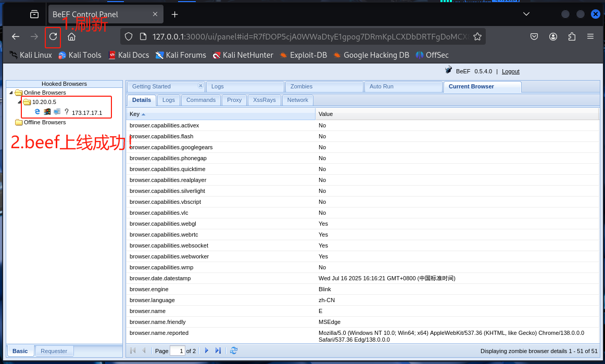This screenshot has height=364, width=605.
Task: Click the browser forward arrow
Action: (x=34, y=36)
